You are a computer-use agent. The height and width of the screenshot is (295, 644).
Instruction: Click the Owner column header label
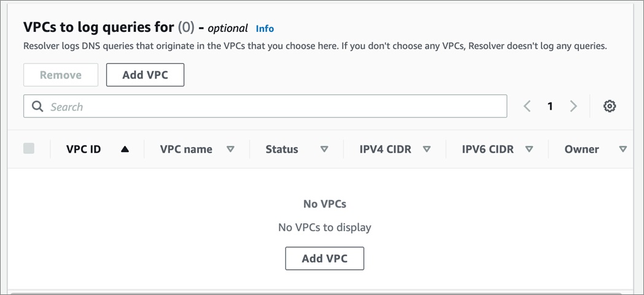[581, 150]
